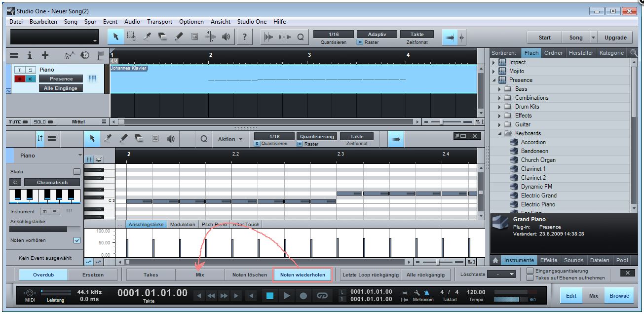Sort the browser by Hersteller
Viewport: 644px width, 314px height.
pyautogui.click(x=581, y=53)
